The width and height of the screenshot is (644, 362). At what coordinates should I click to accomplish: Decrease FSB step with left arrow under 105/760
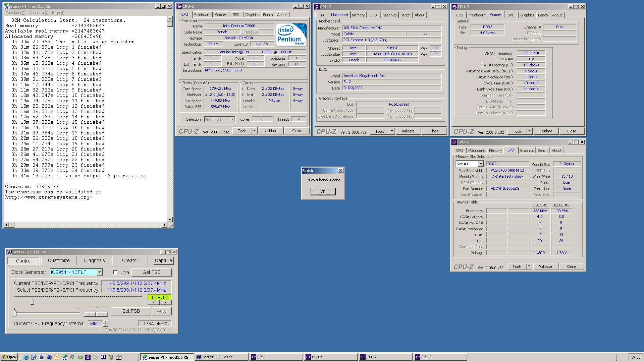pos(154,303)
